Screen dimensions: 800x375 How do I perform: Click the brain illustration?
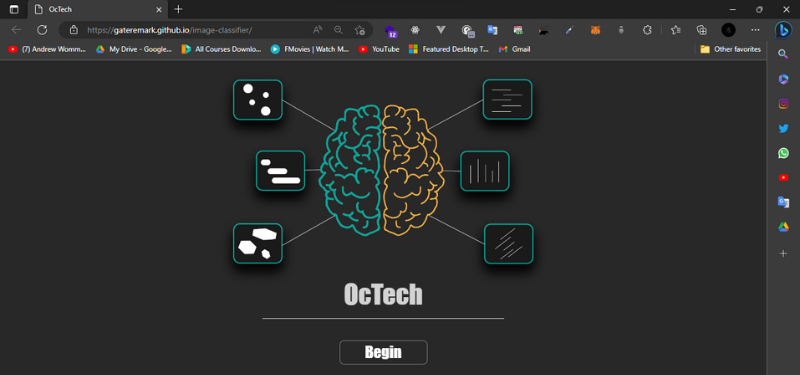pyautogui.click(x=382, y=171)
